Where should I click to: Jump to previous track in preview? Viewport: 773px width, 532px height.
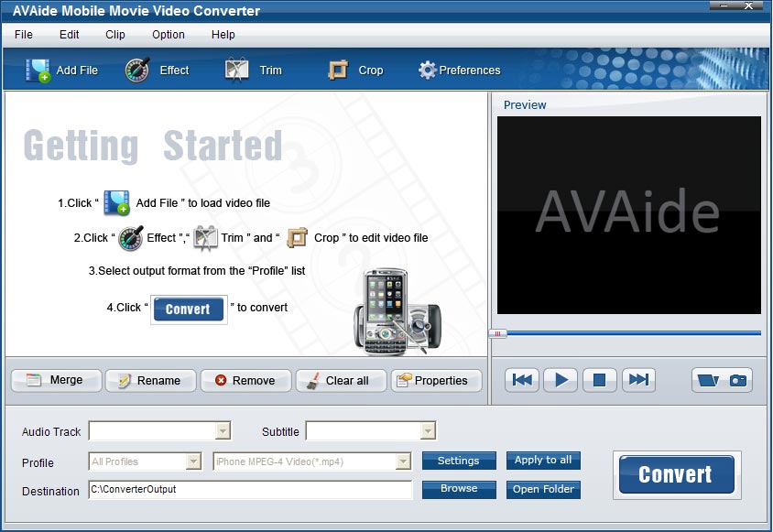click(x=521, y=380)
